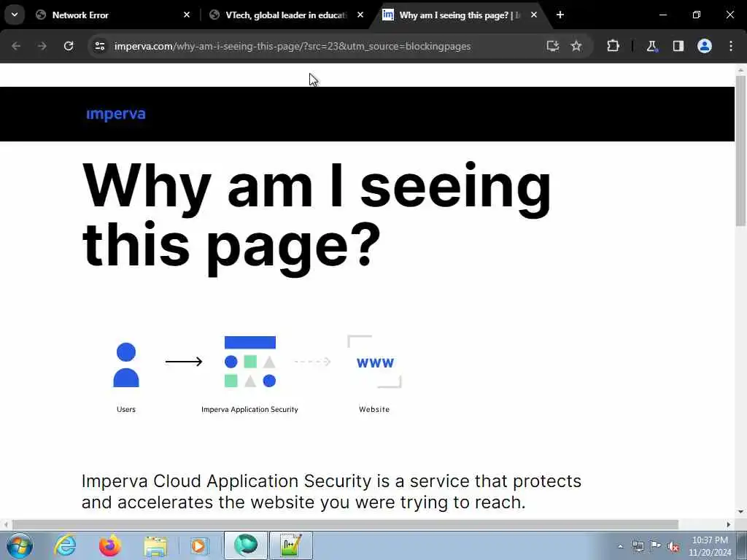Screen dimensions: 747x560
Task: Open the Notepad++ taskbar button
Action: click(x=291, y=545)
